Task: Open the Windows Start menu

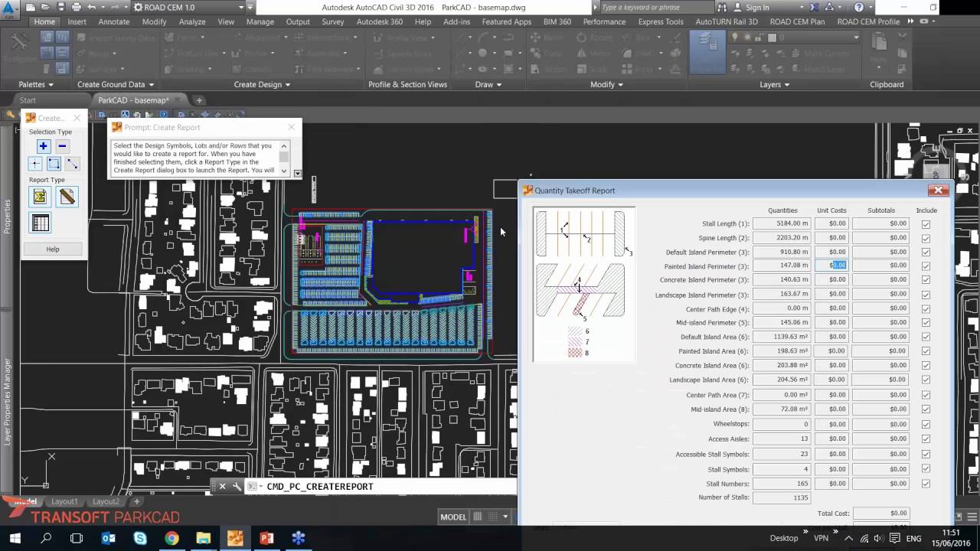Action: (15, 538)
